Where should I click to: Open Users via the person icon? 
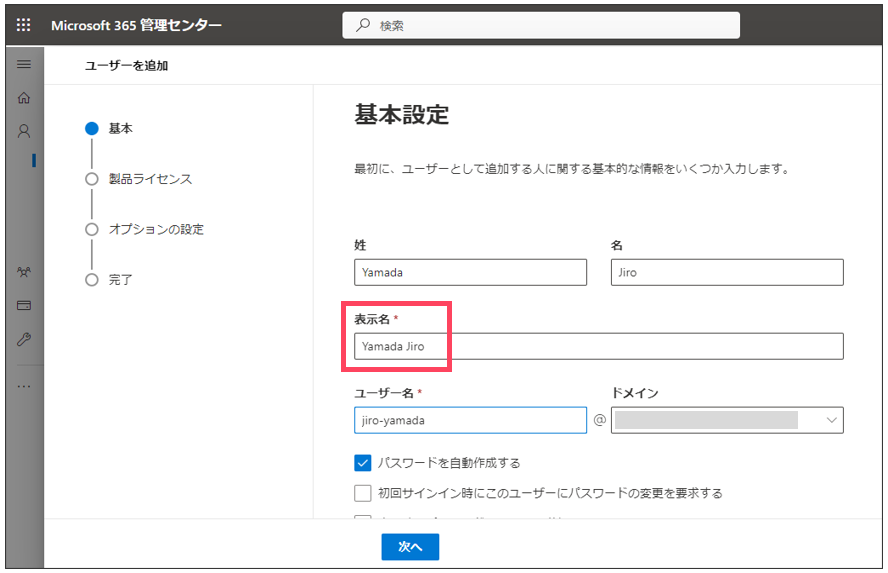(24, 131)
